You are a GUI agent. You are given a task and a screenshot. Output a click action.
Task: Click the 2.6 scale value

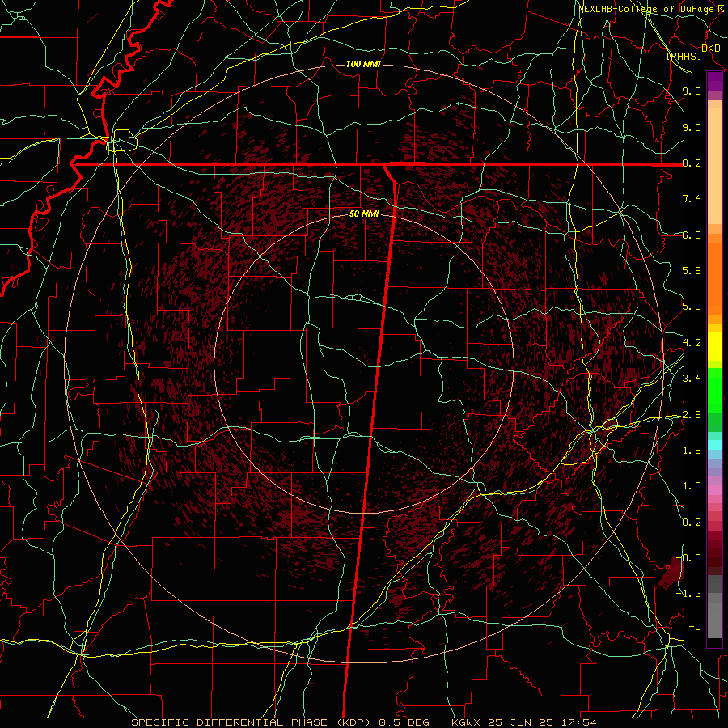(692, 414)
